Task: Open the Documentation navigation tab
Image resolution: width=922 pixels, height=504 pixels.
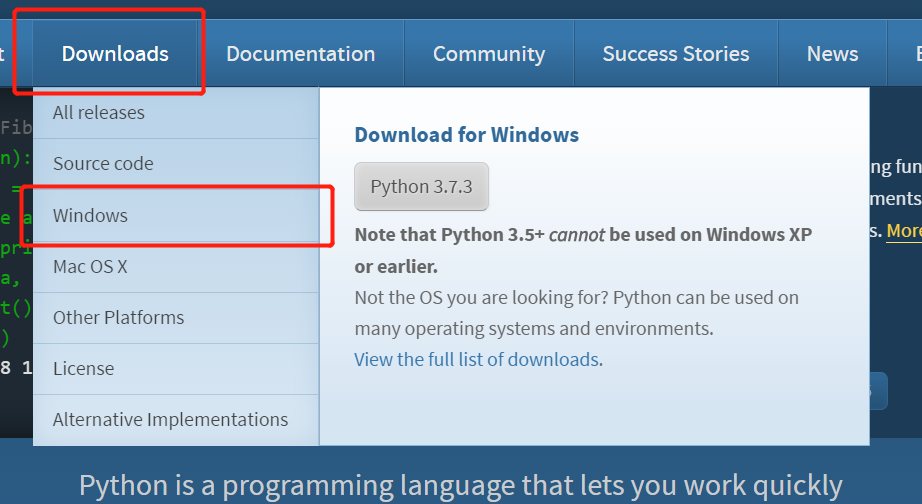Action: [x=300, y=54]
